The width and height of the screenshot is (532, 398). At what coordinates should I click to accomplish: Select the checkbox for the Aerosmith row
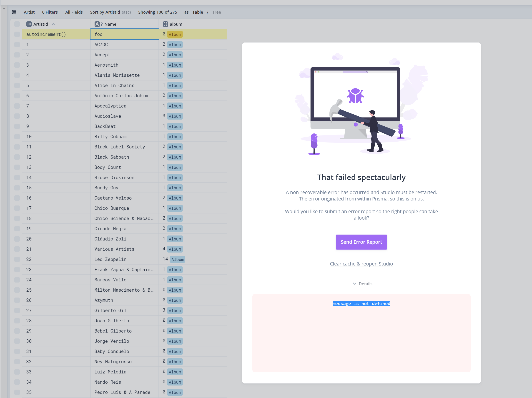click(17, 65)
